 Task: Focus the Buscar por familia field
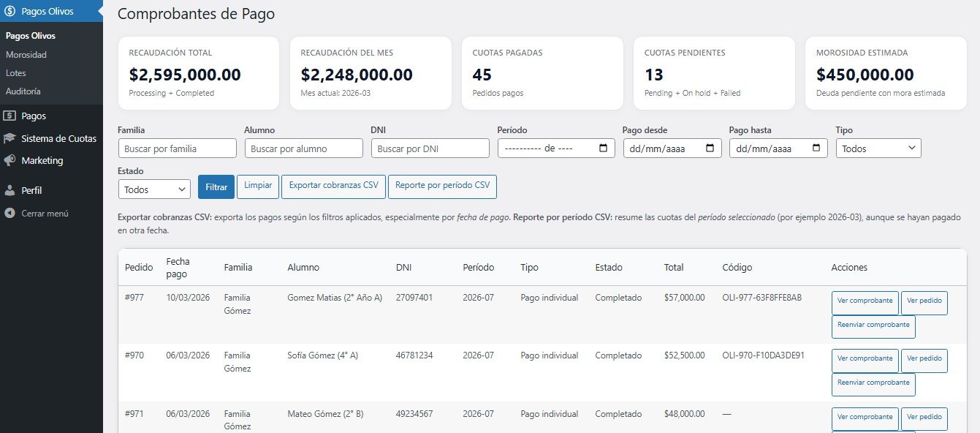coord(178,148)
